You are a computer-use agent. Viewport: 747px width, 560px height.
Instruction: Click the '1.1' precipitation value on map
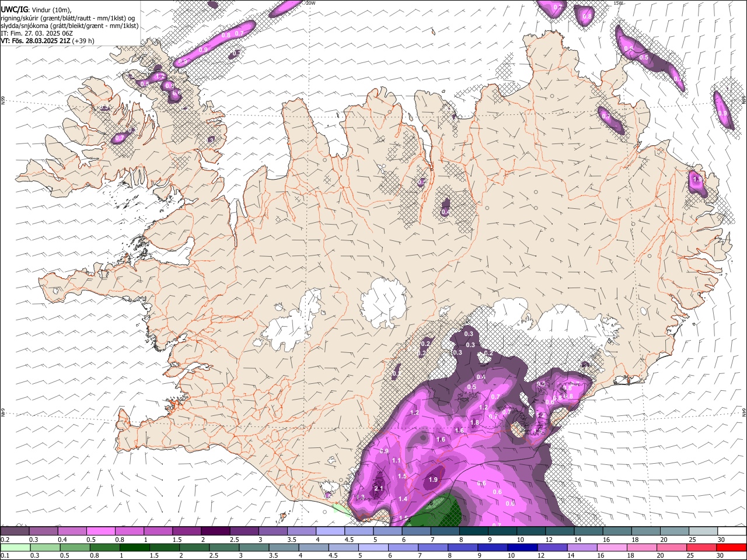pyautogui.click(x=397, y=460)
